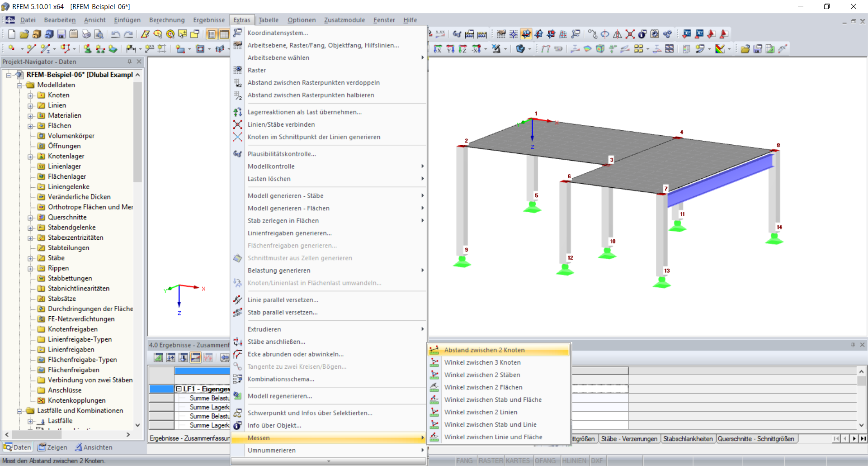Click the Save file toolbar icon

click(x=61, y=34)
